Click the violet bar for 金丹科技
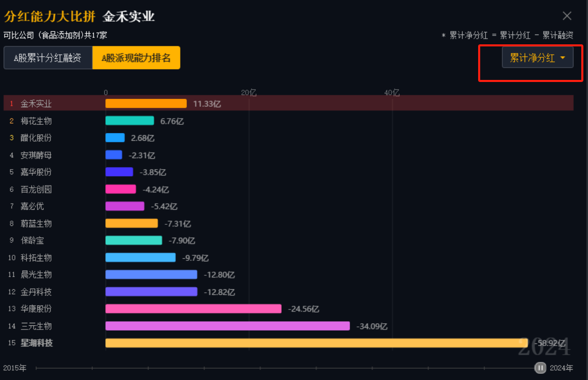 click(x=151, y=291)
